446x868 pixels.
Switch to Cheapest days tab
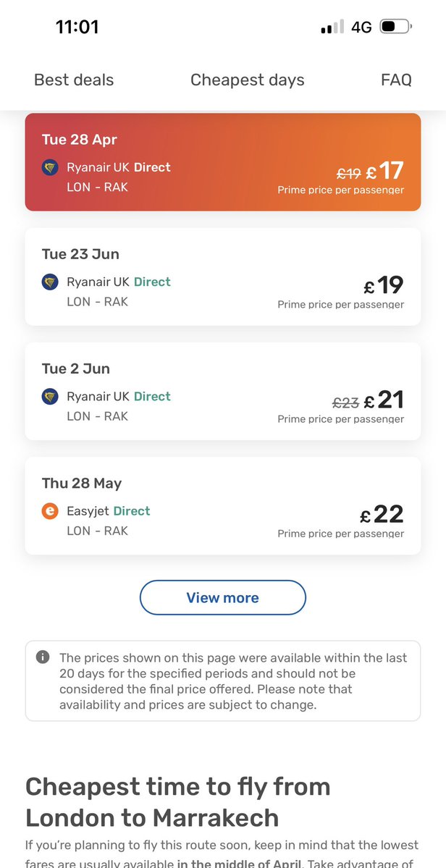[x=248, y=80]
